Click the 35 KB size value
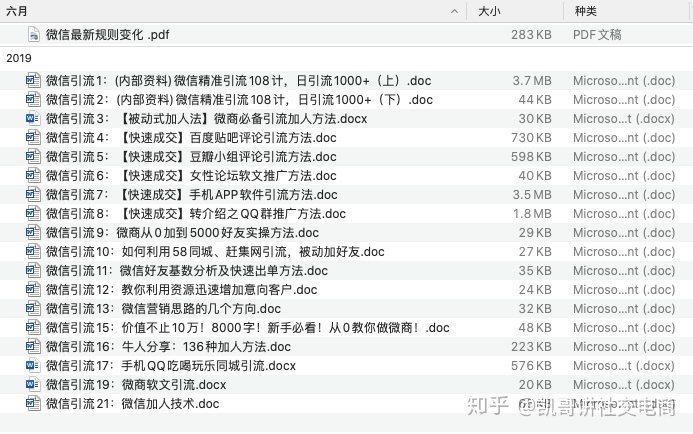 point(535,270)
